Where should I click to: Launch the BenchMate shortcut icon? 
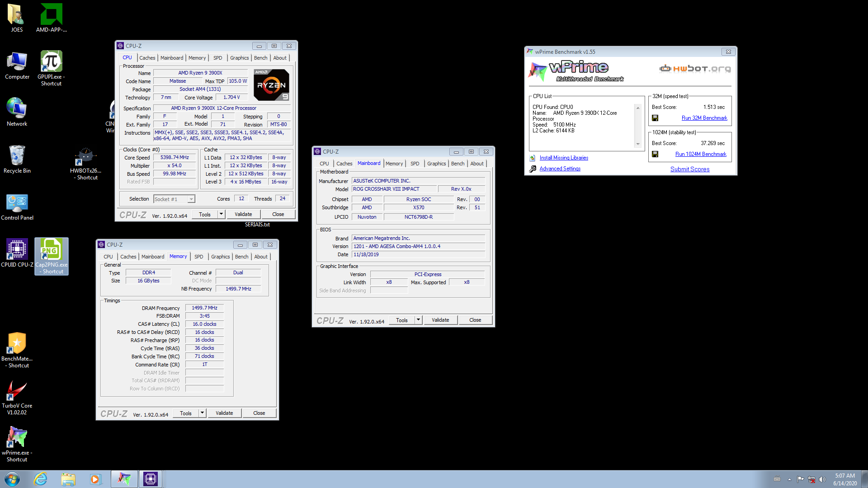[17, 350]
